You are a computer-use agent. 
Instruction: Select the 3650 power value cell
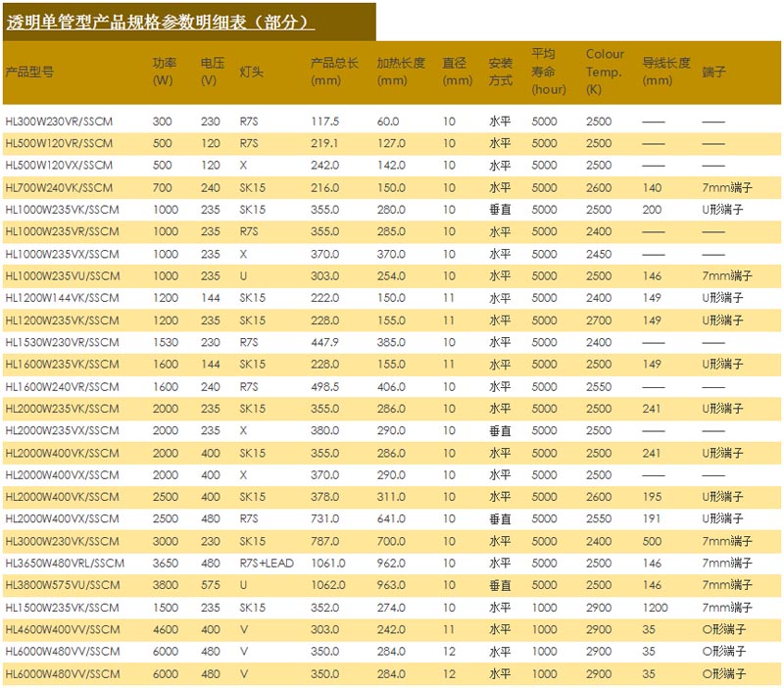166,563
